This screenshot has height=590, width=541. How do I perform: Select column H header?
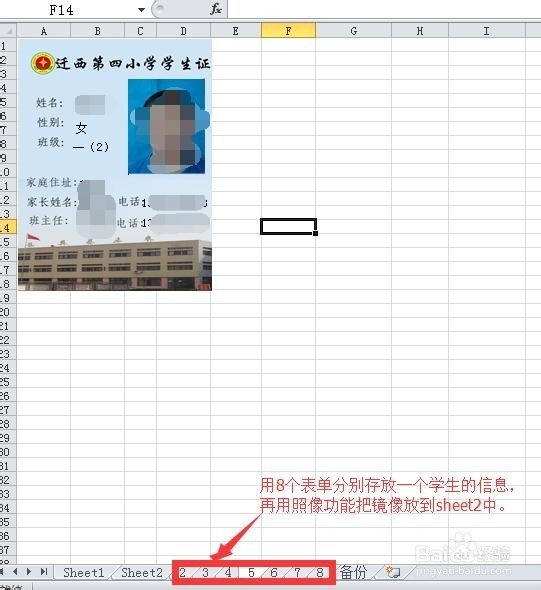(x=420, y=31)
